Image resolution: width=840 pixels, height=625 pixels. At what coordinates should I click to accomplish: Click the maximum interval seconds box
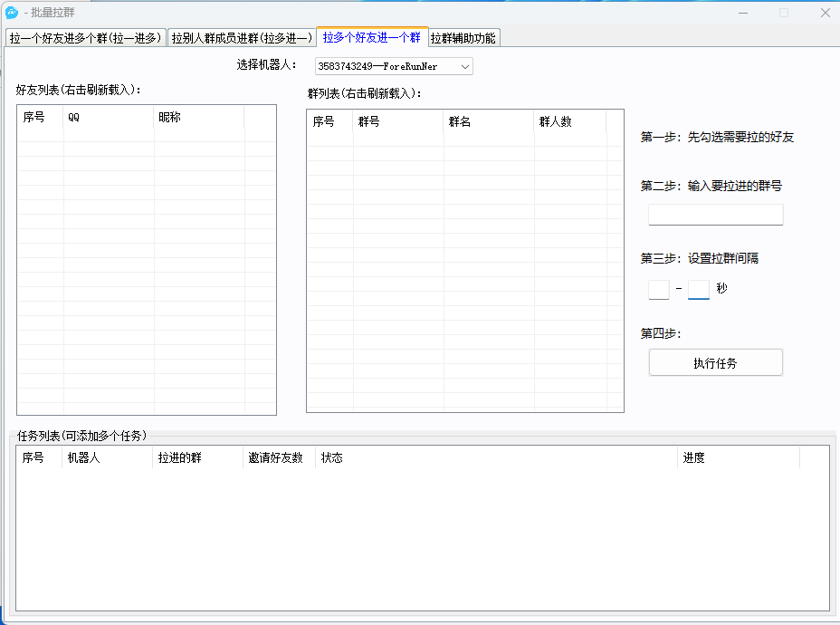point(698,289)
